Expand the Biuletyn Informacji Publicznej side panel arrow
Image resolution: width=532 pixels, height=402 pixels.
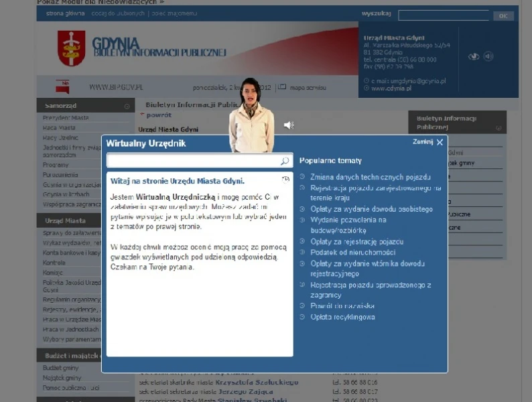498,128
